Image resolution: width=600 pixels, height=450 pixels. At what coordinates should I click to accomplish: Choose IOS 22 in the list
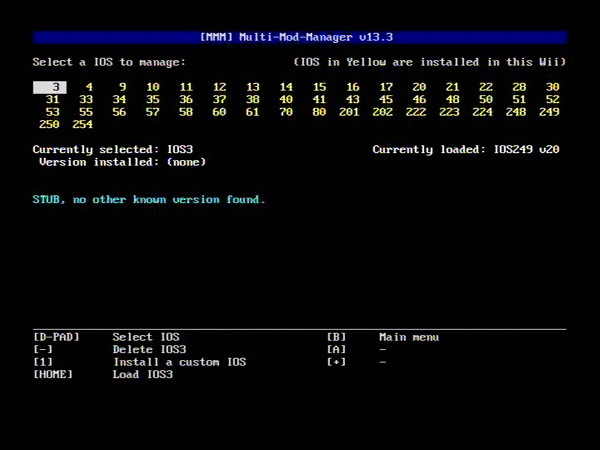(x=486, y=87)
